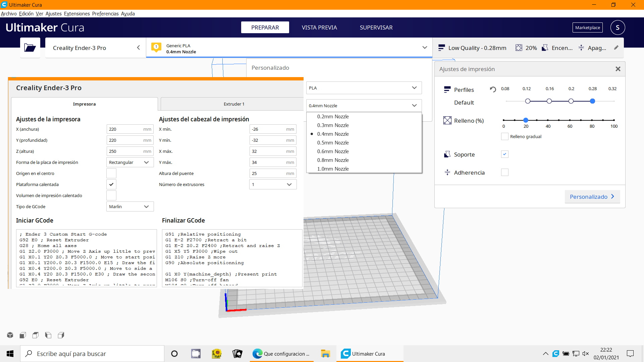Click the Low Quality profile layers icon

point(442,48)
